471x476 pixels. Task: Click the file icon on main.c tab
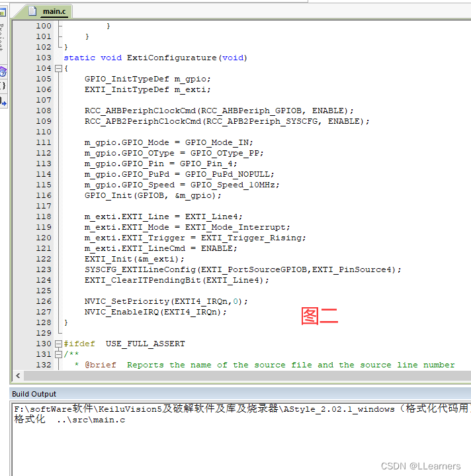[x=32, y=11]
